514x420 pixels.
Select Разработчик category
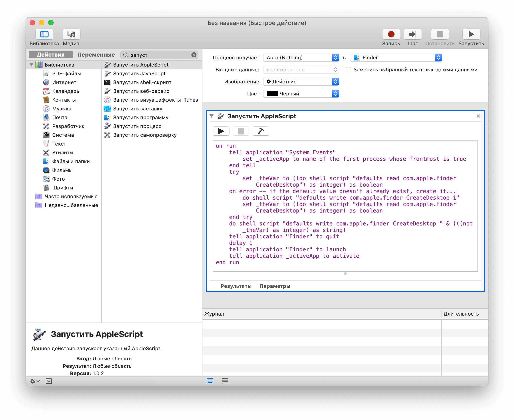[68, 126]
